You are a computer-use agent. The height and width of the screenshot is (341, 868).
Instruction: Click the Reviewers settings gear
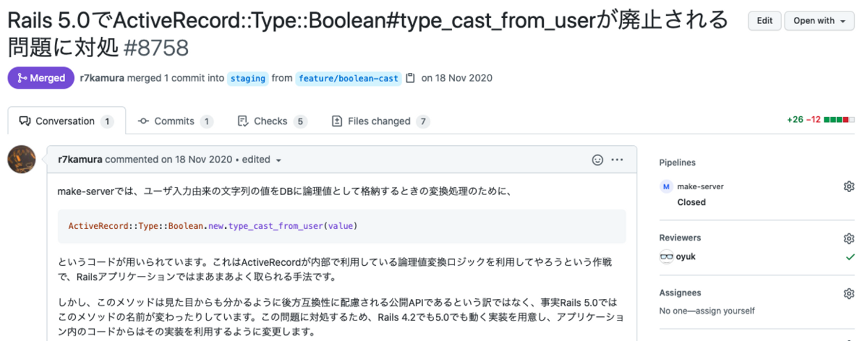point(849,239)
